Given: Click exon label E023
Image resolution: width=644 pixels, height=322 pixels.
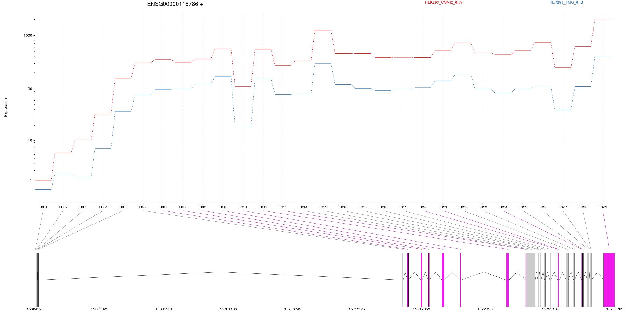Looking at the screenshot, I should point(483,207).
